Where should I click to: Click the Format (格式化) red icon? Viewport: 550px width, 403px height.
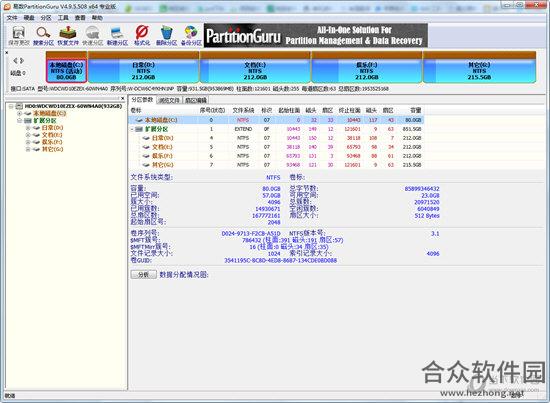142,33
